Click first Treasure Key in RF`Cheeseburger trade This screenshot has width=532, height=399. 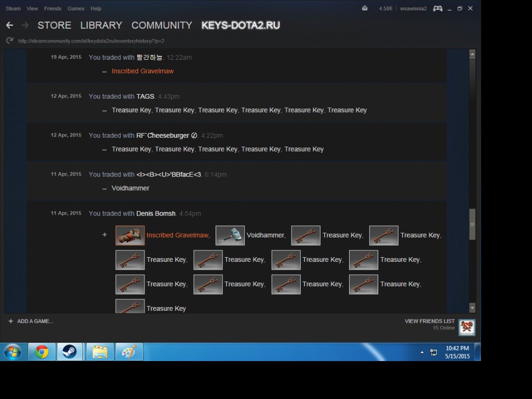[x=131, y=149]
